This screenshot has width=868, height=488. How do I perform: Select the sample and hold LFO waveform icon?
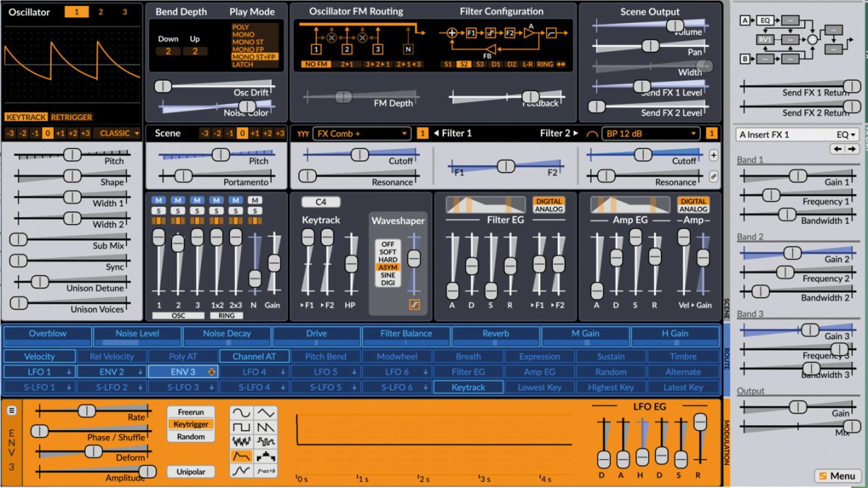(x=265, y=442)
